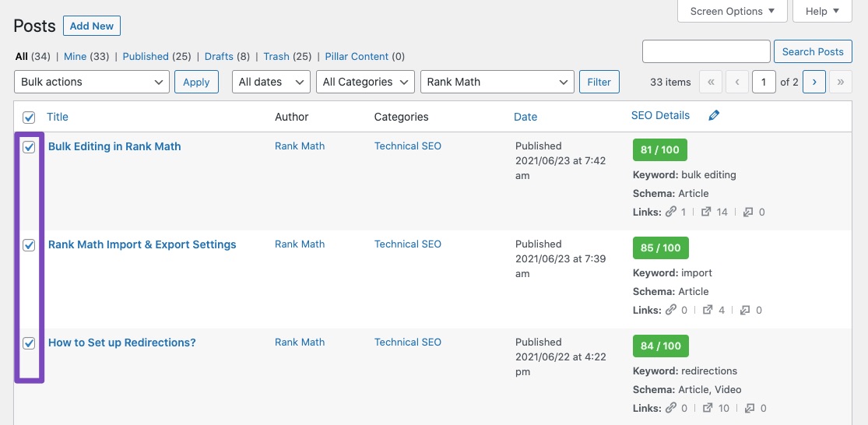Sort posts by Date column

click(525, 117)
